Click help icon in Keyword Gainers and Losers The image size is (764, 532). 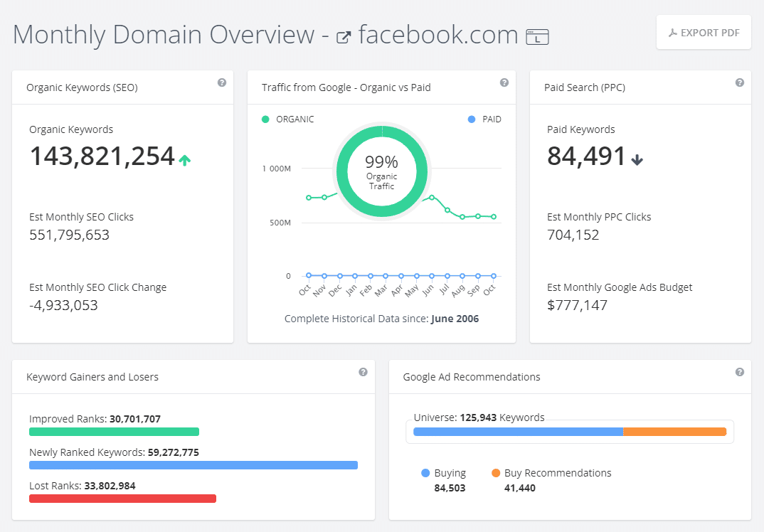pyautogui.click(x=363, y=372)
